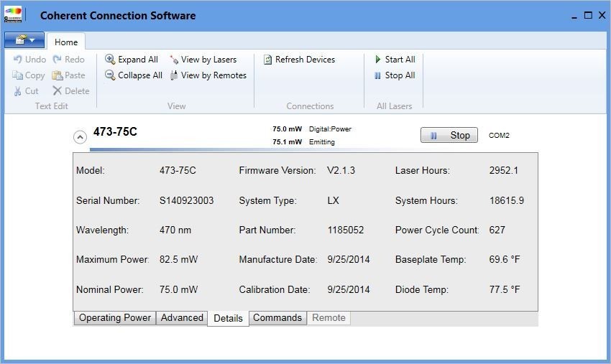The image size is (611, 364).
Task: Click the Nominal Power value 75.0 mW
Action: [178, 289]
